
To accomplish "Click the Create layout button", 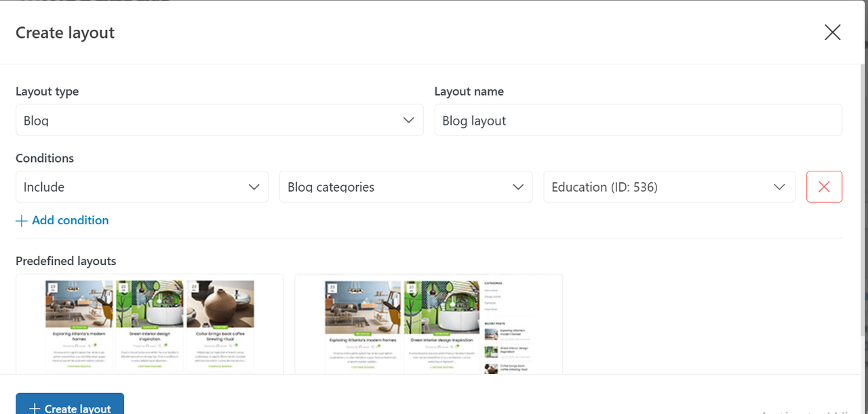I will pos(70,404).
